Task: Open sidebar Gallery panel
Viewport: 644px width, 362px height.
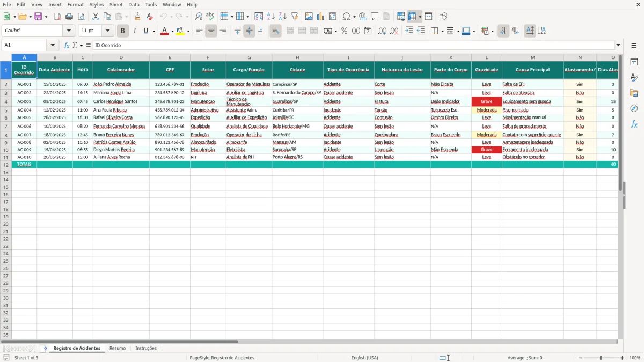Action: click(x=634, y=93)
